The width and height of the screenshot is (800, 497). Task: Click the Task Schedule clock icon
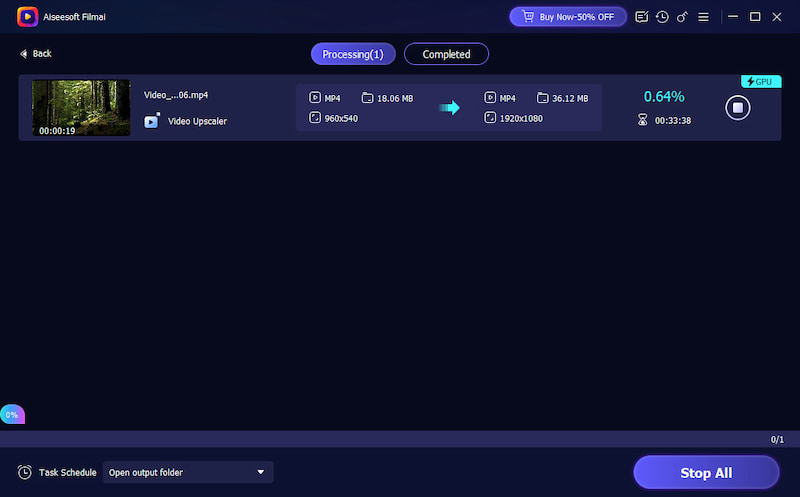click(x=24, y=472)
